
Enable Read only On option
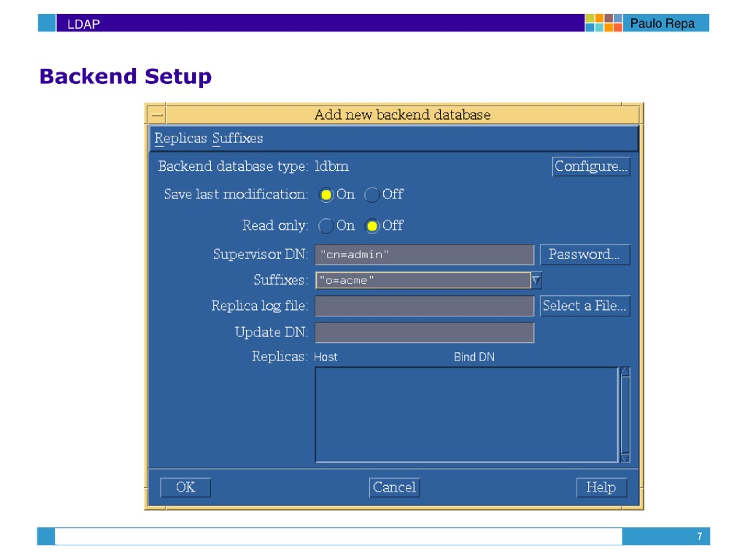326,226
